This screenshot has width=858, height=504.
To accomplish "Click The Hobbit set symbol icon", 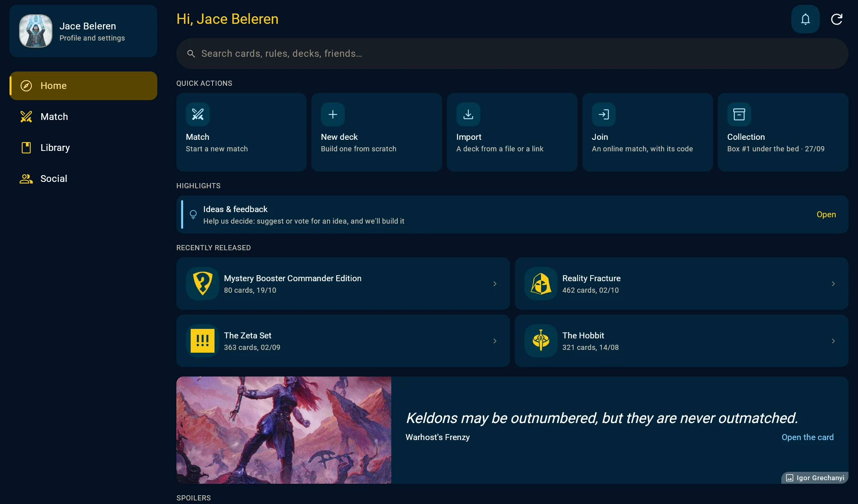I will (x=541, y=341).
